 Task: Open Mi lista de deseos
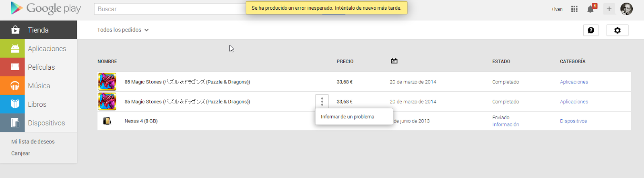(33, 142)
